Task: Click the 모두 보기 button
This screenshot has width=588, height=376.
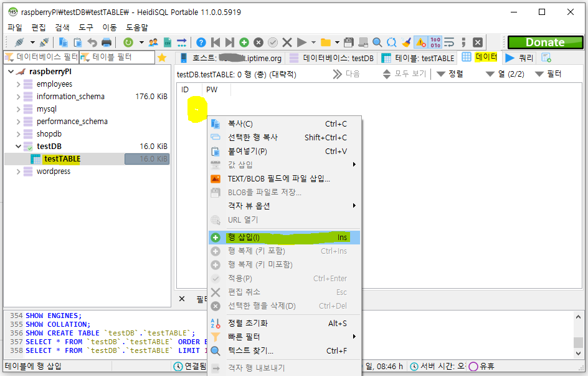Action: [x=404, y=74]
